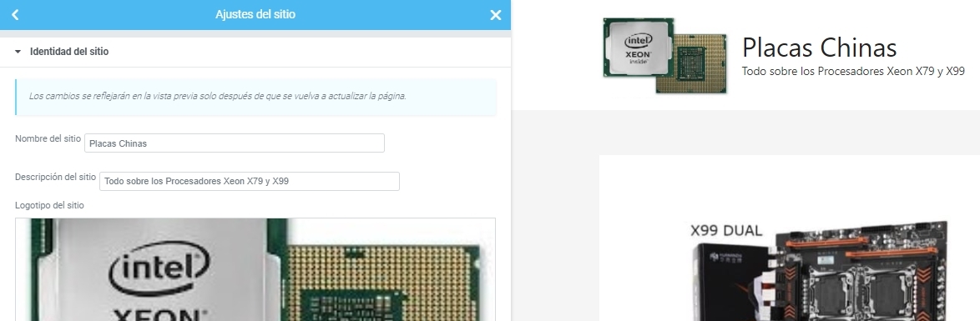Close the Ajustes del sitio panel
This screenshot has width=980, height=321.
point(496,15)
